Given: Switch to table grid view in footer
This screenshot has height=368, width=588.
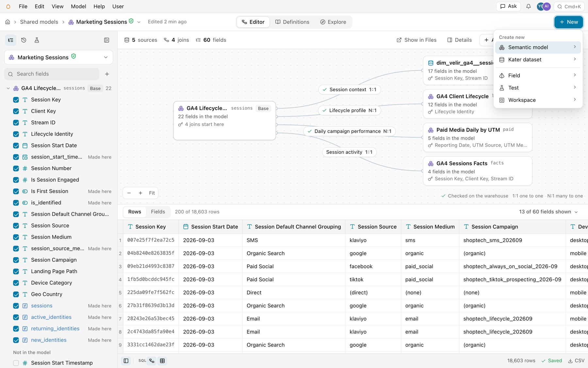Looking at the screenshot, I should 162,361.
